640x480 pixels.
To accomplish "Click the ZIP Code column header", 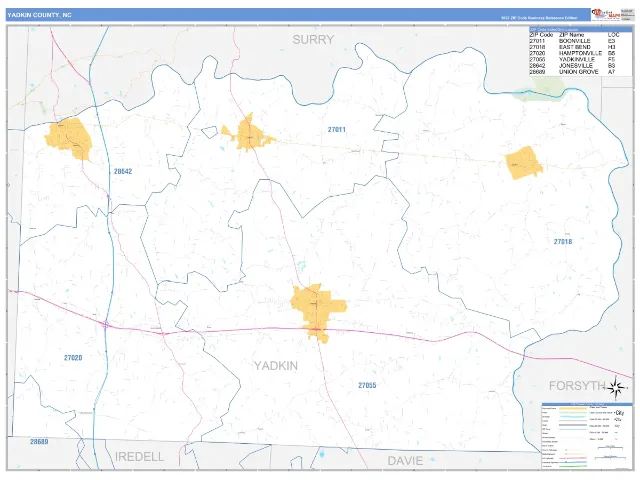I will (541, 35).
